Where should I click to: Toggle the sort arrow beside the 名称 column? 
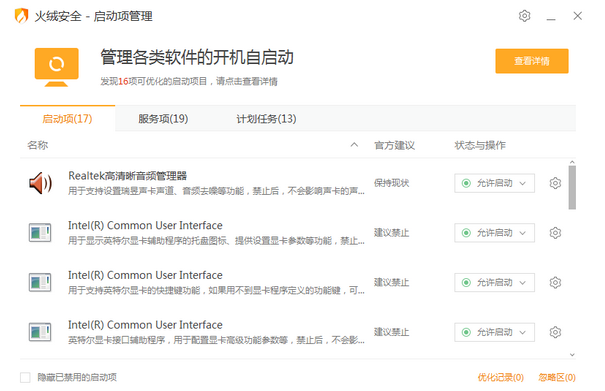pyautogui.click(x=354, y=145)
